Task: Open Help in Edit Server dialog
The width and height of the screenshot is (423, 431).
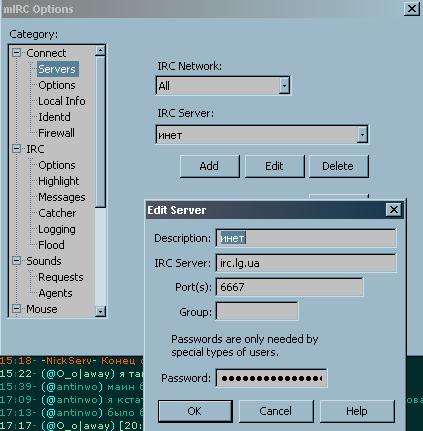Action: pos(357,411)
